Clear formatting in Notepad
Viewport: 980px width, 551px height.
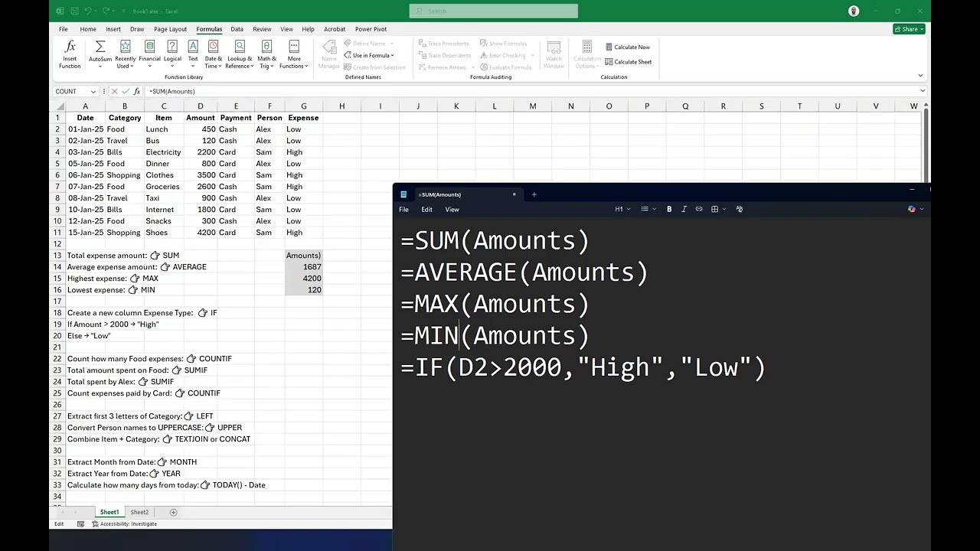(739, 209)
